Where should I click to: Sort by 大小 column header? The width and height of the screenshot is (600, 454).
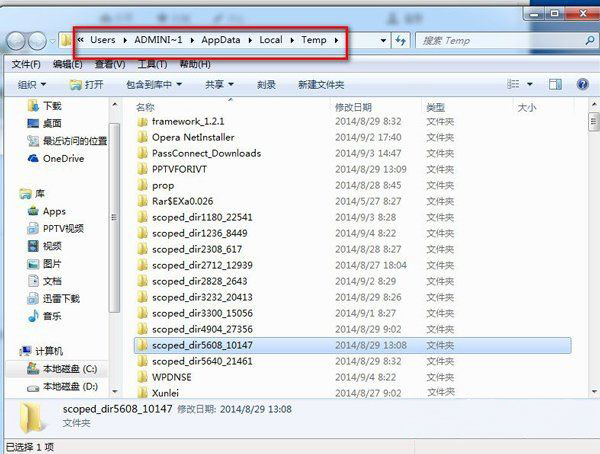coord(527,108)
